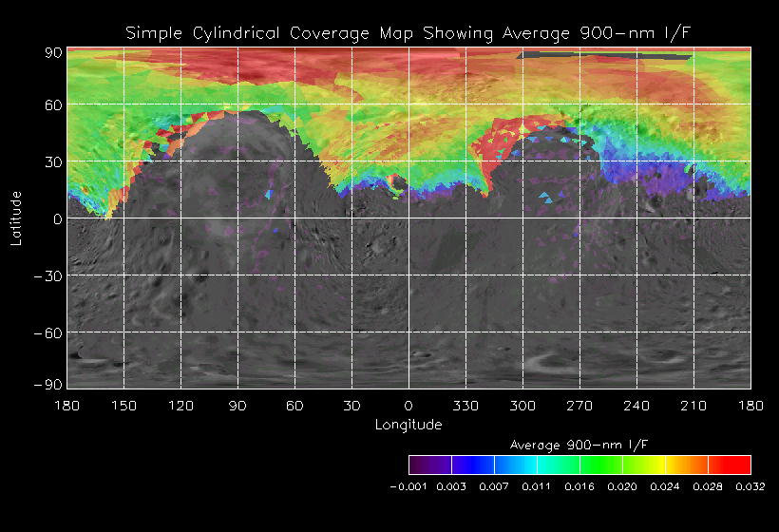
Task: Click the map title text
Action: tap(408, 33)
